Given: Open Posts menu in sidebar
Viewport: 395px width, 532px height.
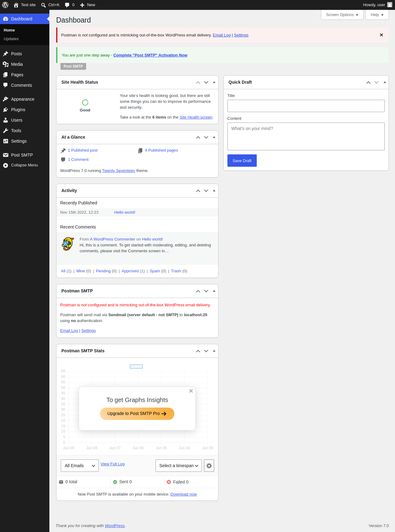Looking at the screenshot, I should pos(25,54).
